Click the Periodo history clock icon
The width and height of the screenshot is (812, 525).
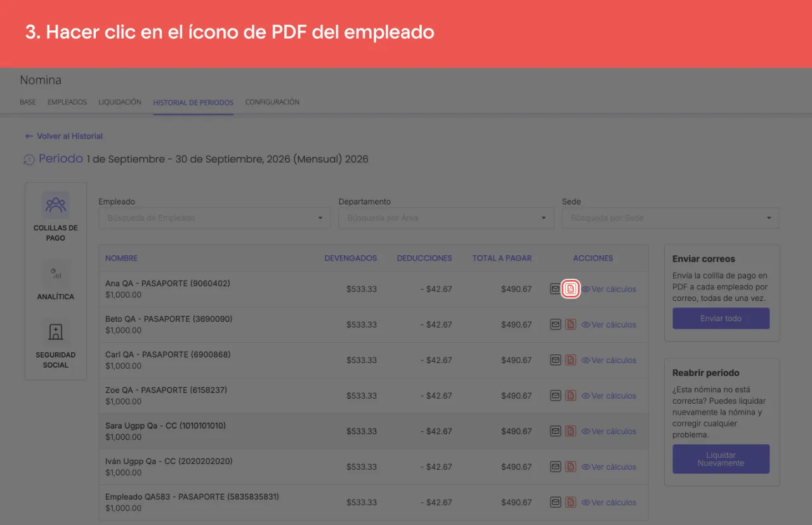pyautogui.click(x=29, y=159)
